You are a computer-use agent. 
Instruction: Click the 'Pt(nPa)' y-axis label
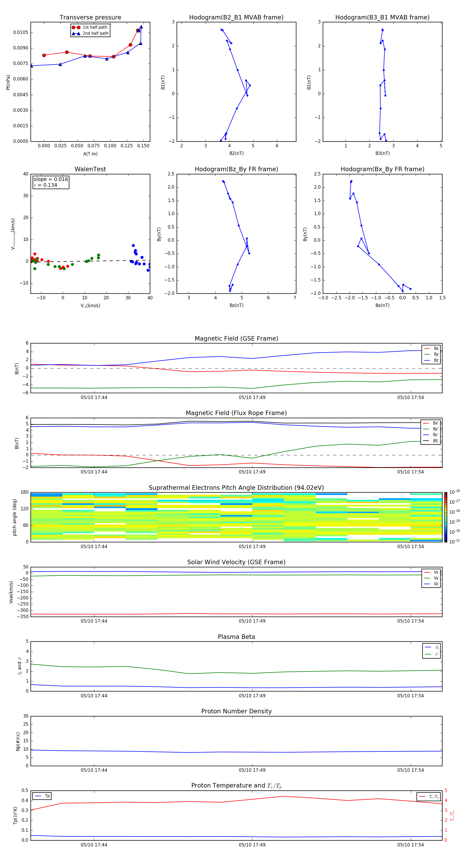tap(8, 82)
